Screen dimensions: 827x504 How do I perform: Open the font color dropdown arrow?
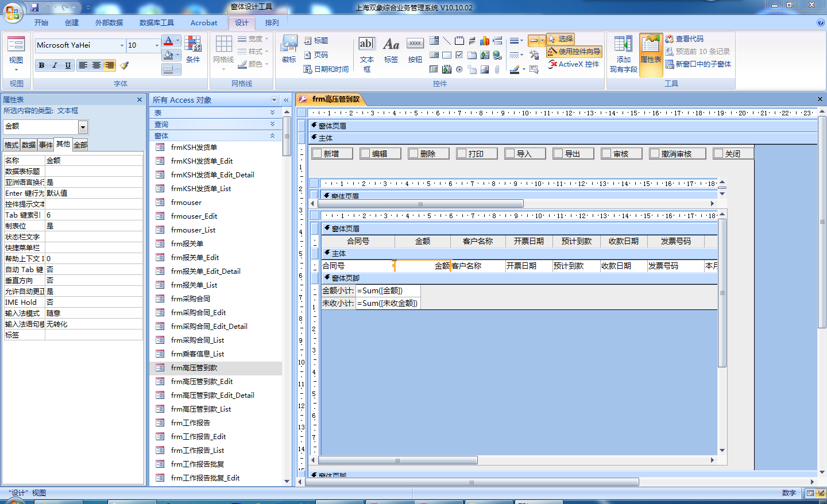pyautogui.click(x=177, y=41)
